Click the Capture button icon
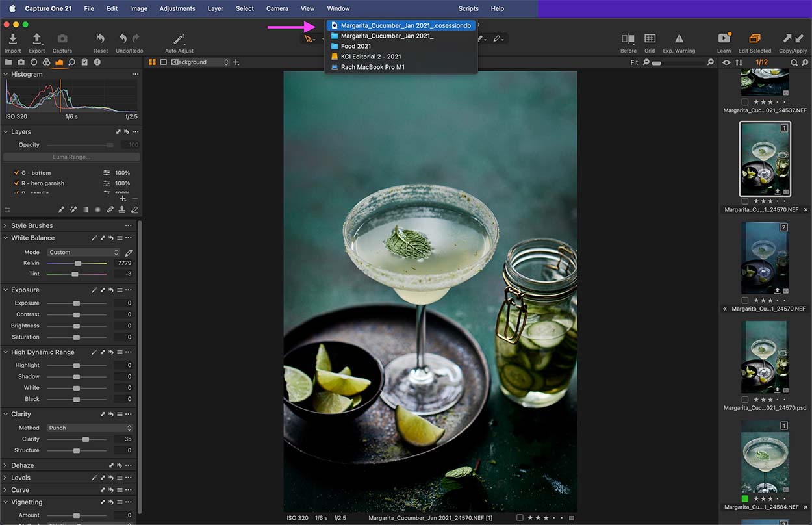Viewport: 812px width, 525px height. click(x=62, y=38)
